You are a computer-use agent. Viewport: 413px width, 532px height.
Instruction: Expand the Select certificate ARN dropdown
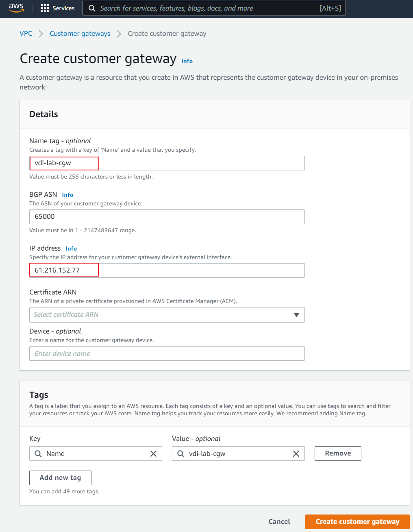click(x=296, y=315)
